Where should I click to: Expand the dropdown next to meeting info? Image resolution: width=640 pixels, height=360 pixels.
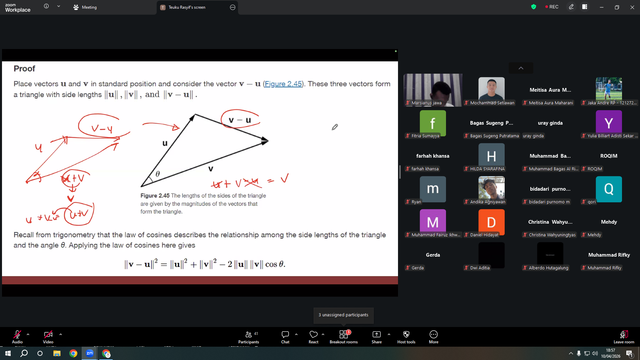click(x=58, y=7)
